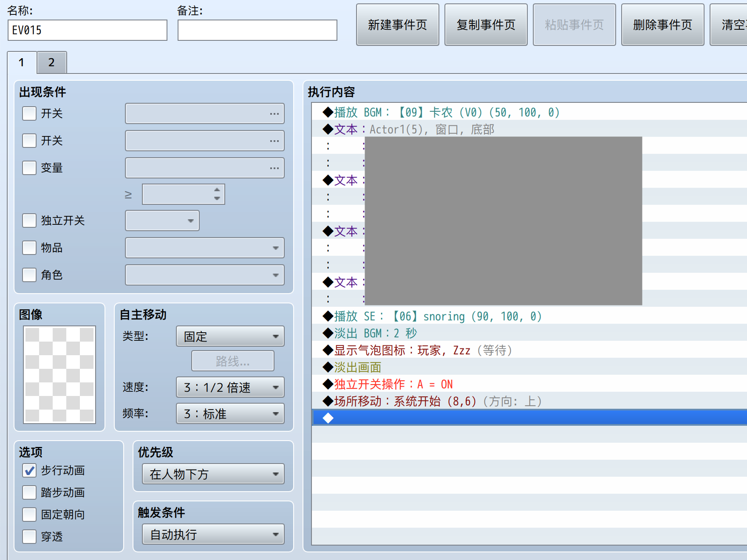747x560 pixels.
Task: Enable the 独立开关 condition checkbox
Action: pos(29,221)
